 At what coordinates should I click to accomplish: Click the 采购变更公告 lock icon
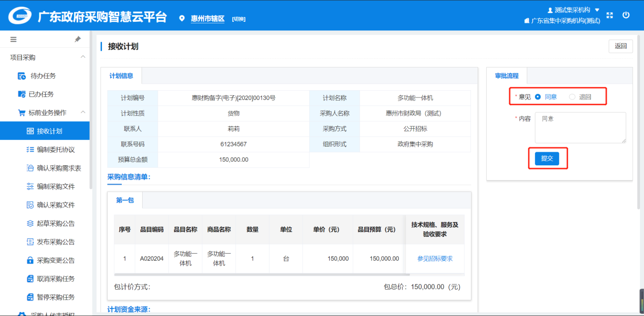pos(30,260)
